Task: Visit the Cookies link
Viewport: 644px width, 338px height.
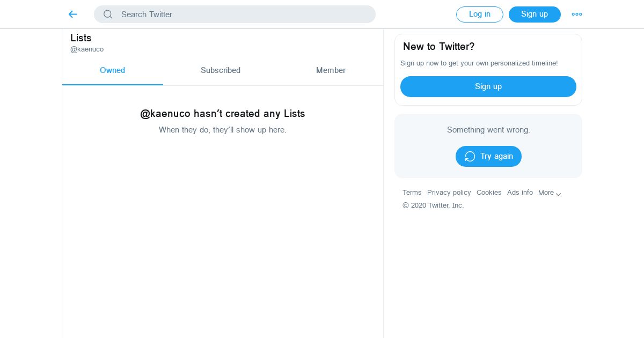Action: pyautogui.click(x=489, y=193)
